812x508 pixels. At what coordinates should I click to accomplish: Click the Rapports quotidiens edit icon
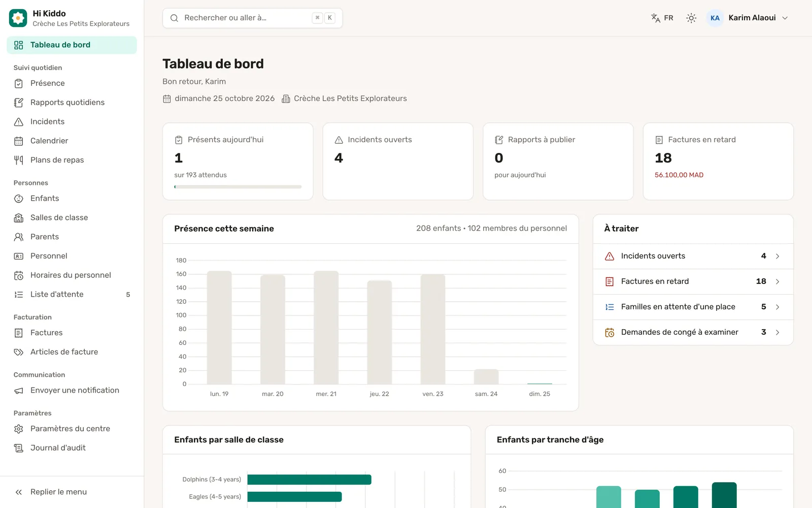tap(19, 103)
